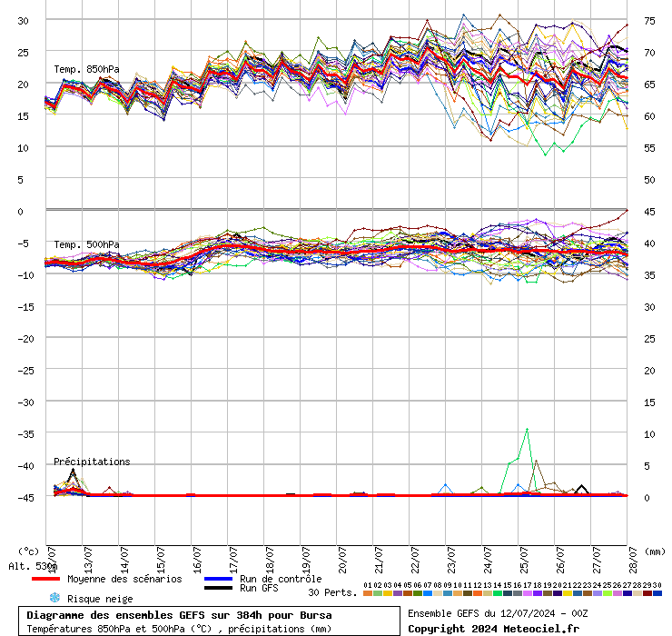The image size is (672, 636).
Task: Click the left axis value -45
Action: pos(25,498)
